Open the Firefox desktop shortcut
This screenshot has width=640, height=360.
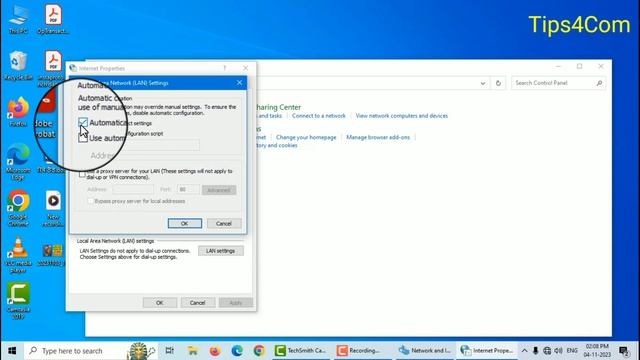click(18, 112)
